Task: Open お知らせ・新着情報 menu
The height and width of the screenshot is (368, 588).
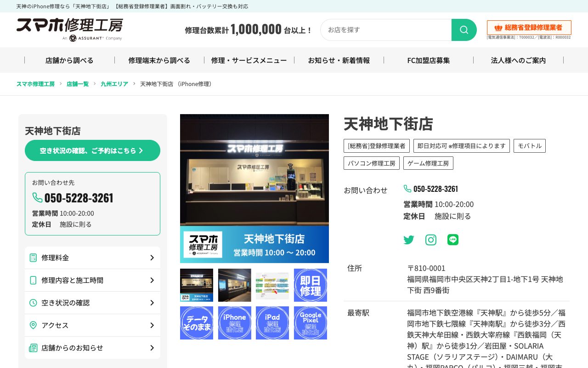Action: [x=339, y=60]
